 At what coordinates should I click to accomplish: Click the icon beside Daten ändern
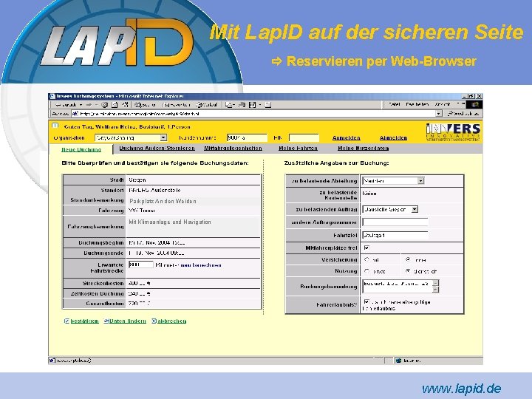pyautogui.click(x=106, y=321)
